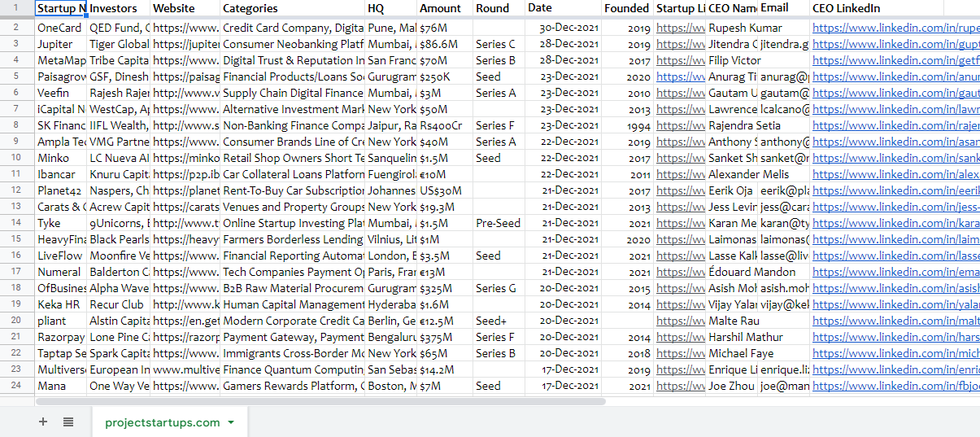Click the Rent-To-Buy Car Subscription cell
980x437 pixels.
[x=293, y=190]
